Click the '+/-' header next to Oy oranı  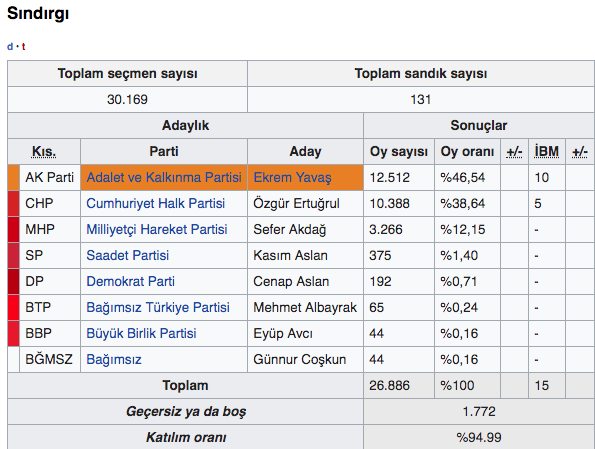pyautogui.click(x=514, y=151)
